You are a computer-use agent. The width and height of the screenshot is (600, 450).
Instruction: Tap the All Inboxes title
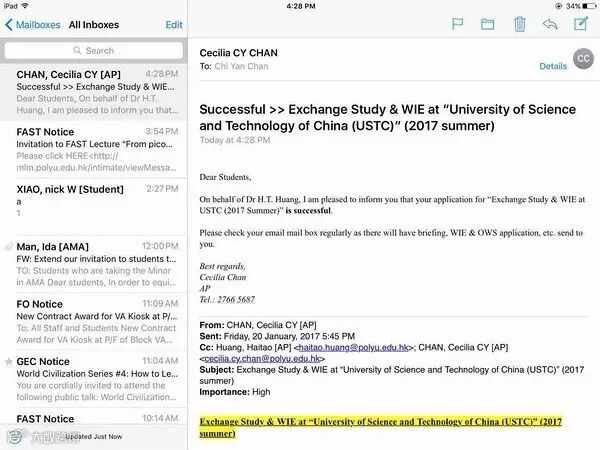pos(94,25)
